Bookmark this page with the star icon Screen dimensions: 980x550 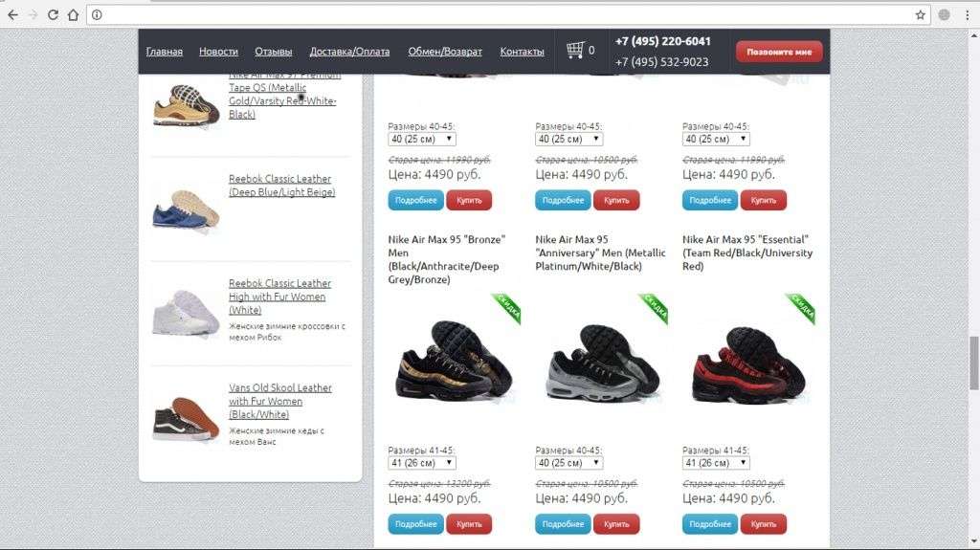[x=920, y=15]
